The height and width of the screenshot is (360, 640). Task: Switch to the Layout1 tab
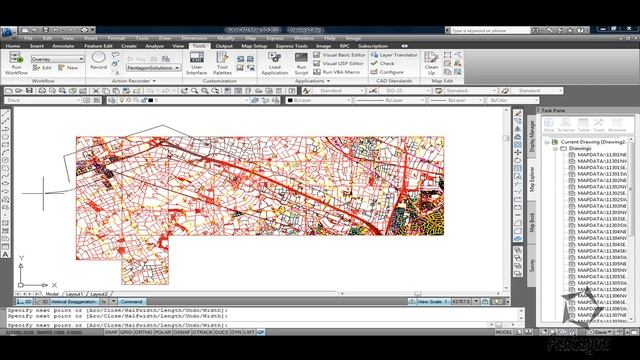(x=74, y=293)
